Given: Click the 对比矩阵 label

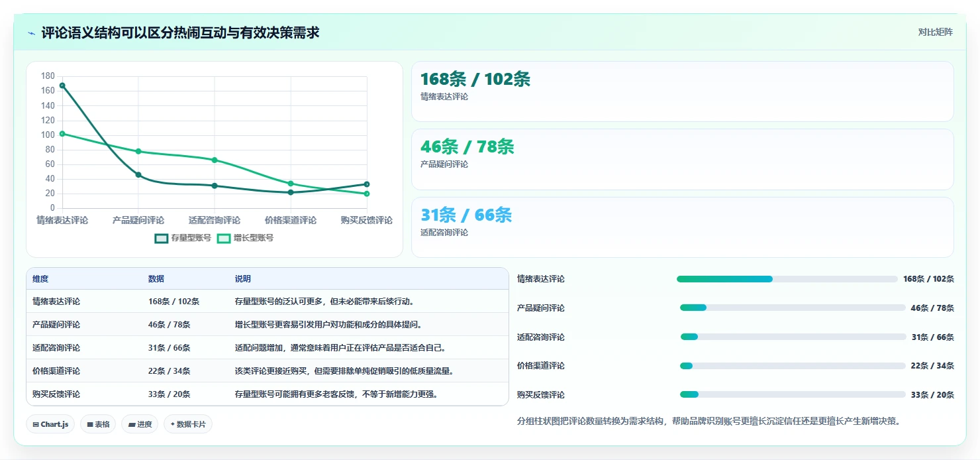Looking at the screenshot, I should tap(936, 32).
